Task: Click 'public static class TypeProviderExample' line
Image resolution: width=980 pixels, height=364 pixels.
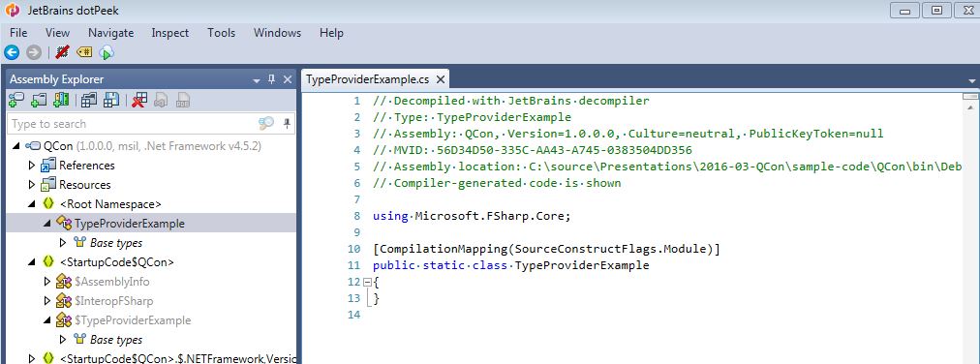Action: click(x=511, y=265)
